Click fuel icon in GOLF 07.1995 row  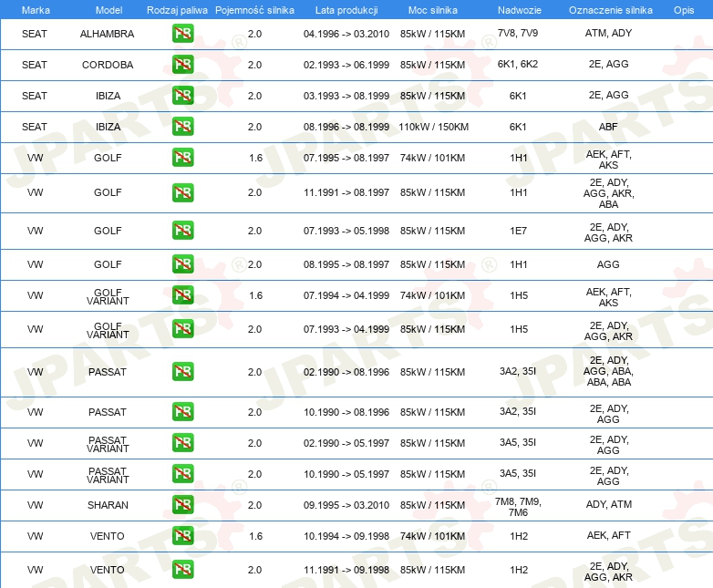[182, 157]
